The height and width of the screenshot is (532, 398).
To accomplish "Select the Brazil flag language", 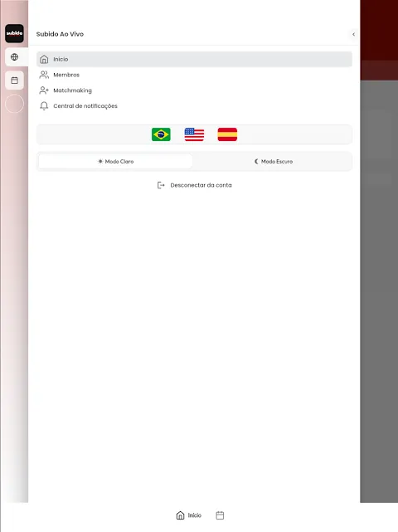I will click(161, 134).
